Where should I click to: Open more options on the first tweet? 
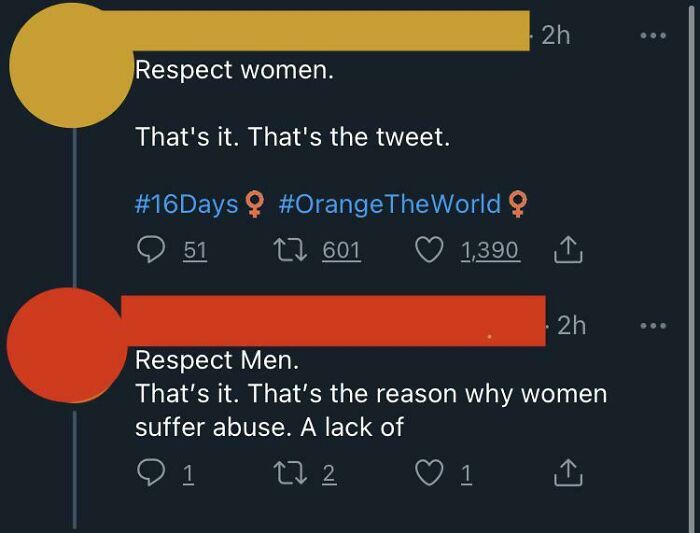pos(653,35)
